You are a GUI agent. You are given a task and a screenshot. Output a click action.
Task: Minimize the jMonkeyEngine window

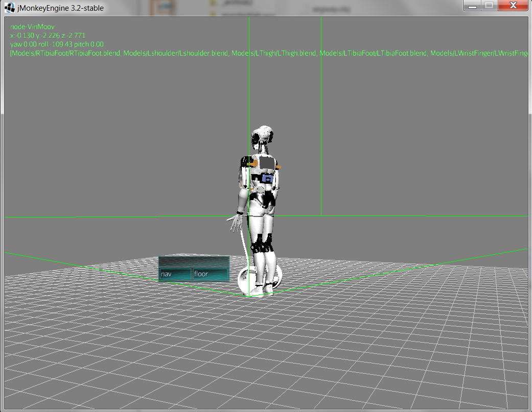point(473,6)
